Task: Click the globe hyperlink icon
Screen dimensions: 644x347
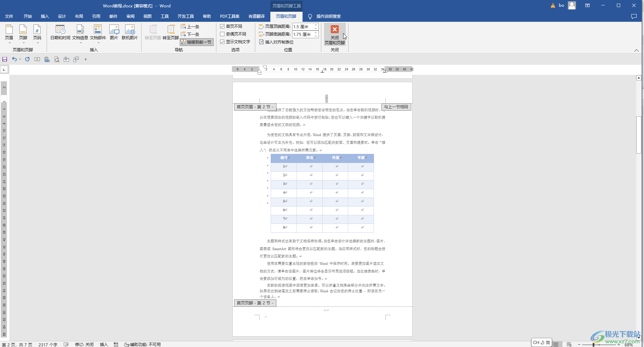Action: pos(47,59)
